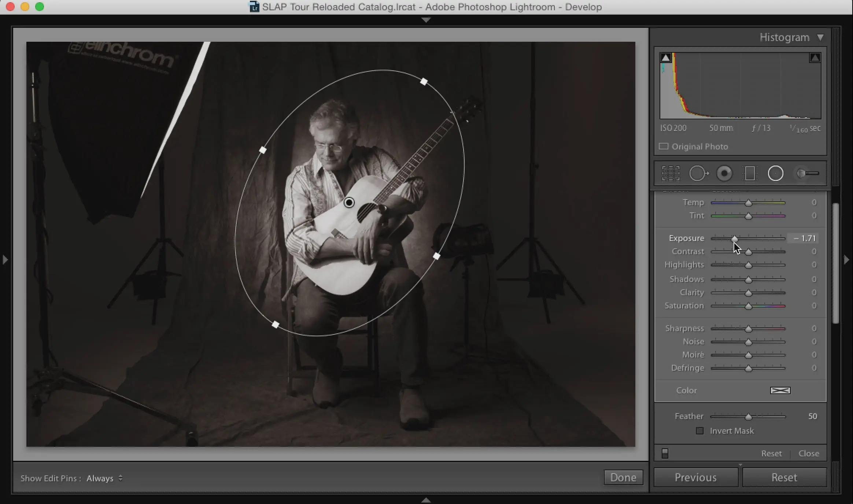Click the 1/160 sec shutter speed text

point(805,129)
